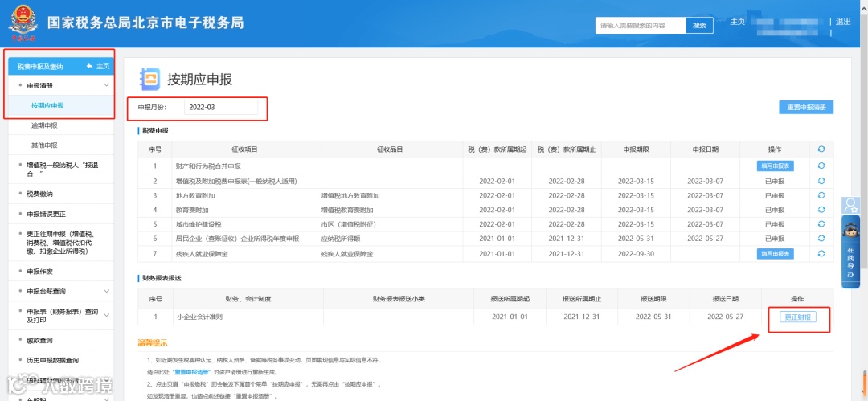Click the blue “重置申报清册” link in the tips
The width and height of the screenshot is (868, 401).
coord(193,372)
